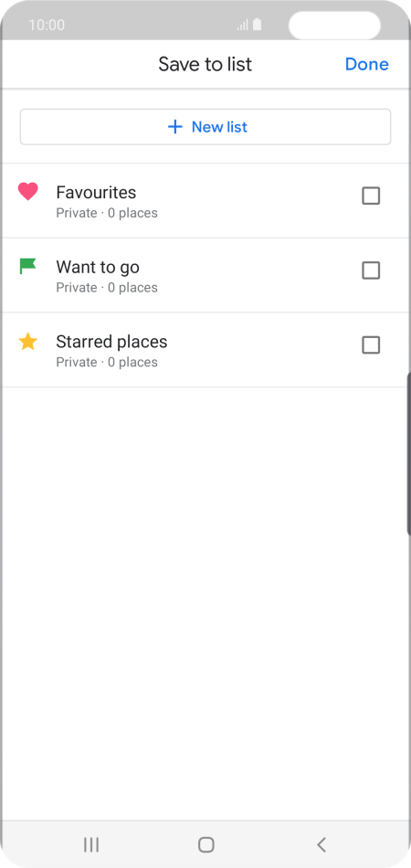Screen dimensions: 411x868
Task: Tap the battery icon in status bar
Action: pos(257,25)
